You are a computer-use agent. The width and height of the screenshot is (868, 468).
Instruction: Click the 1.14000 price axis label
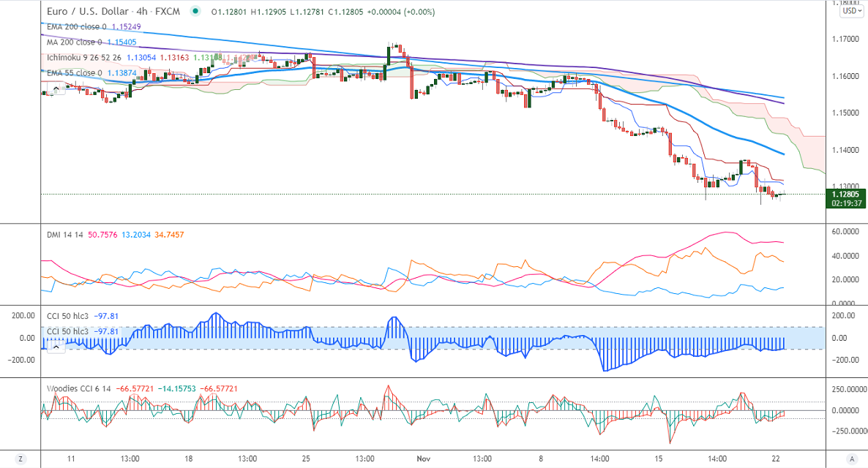pyautogui.click(x=845, y=150)
